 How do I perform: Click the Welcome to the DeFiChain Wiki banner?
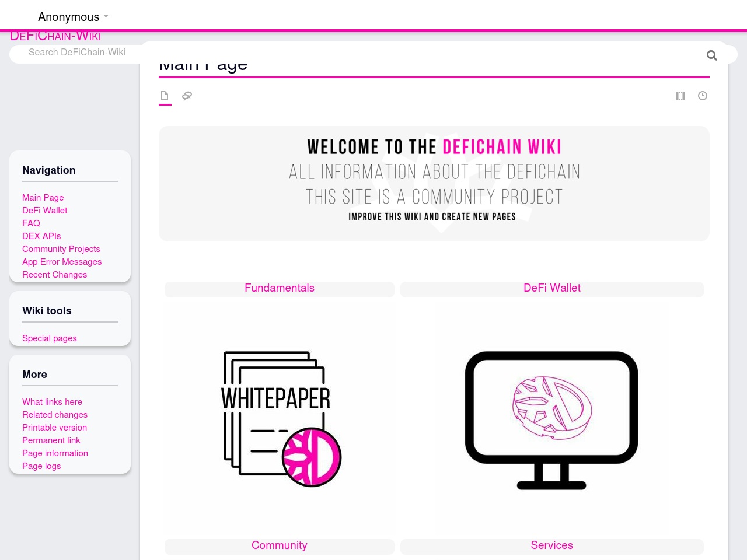pos(434,184)
